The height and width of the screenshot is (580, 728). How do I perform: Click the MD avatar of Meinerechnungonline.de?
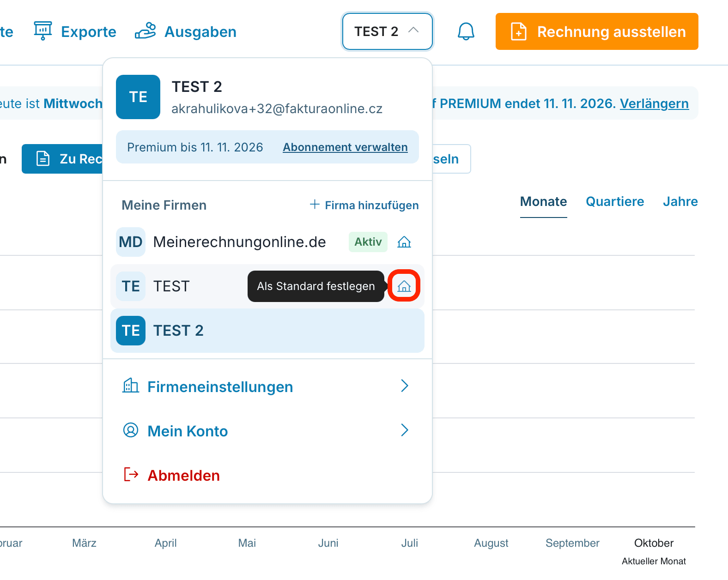point(131,242)
